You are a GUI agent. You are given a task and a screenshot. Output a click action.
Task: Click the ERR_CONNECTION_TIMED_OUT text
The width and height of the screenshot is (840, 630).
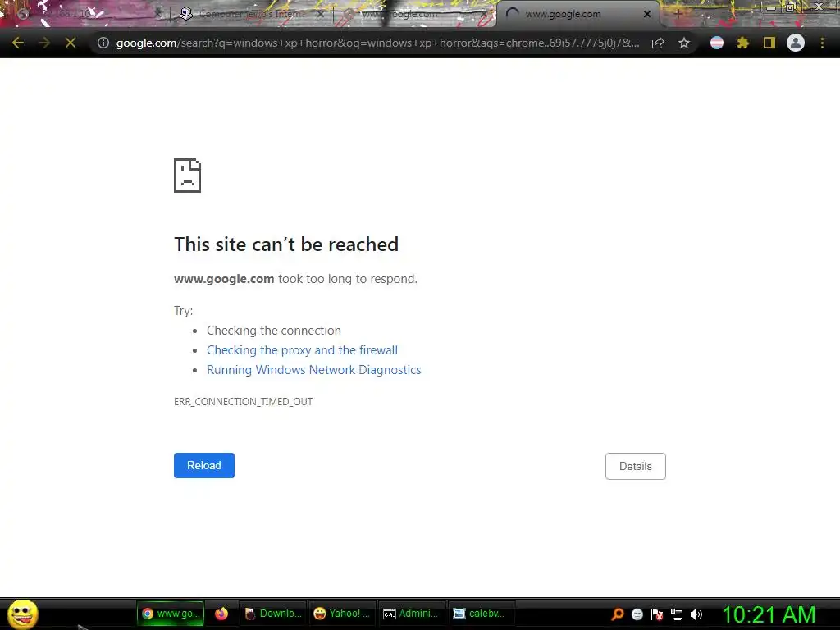(243, 402)
